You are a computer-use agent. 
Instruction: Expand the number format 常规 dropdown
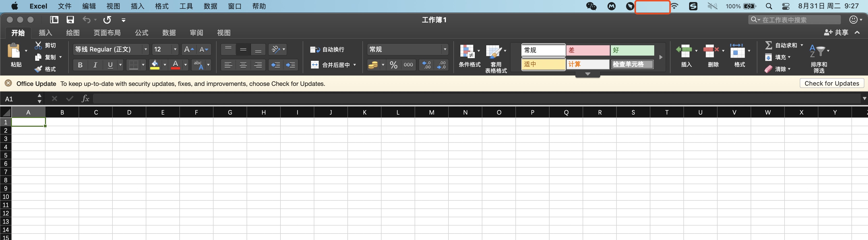tap(445, 50)
